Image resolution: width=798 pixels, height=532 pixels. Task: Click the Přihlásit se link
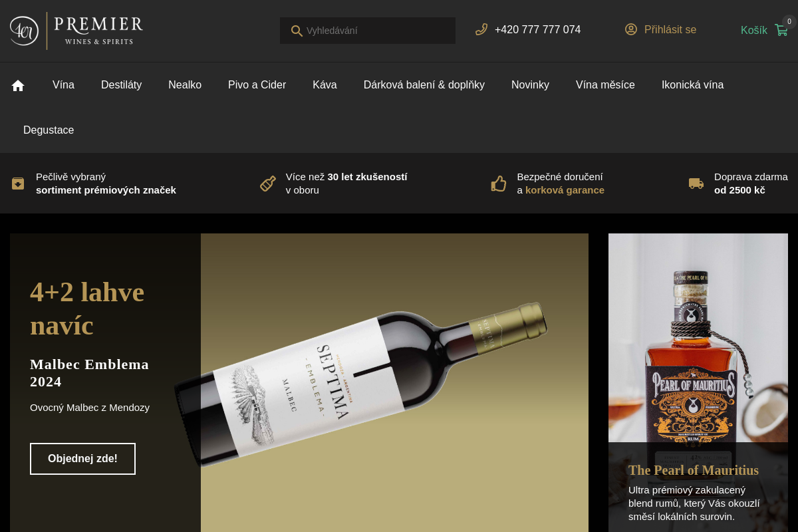point(670,30)
